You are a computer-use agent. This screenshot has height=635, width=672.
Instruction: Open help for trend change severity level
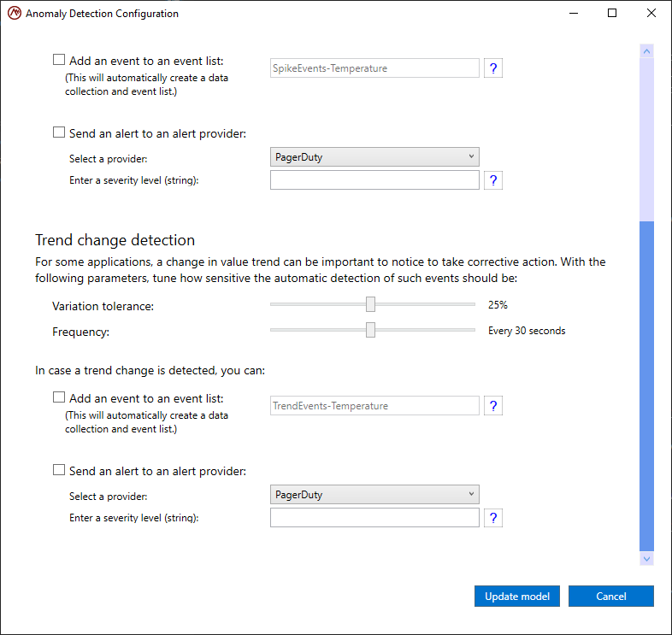tap(492, 518)
